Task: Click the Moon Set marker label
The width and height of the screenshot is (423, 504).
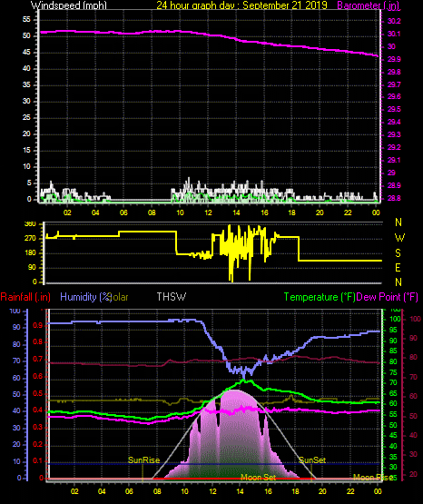Action: click(x=258, y=478)
